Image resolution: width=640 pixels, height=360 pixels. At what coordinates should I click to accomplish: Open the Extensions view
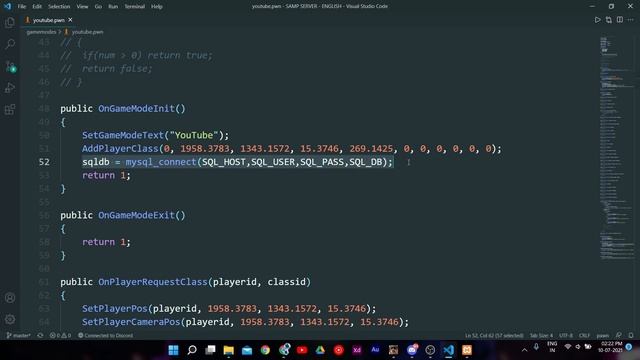click(x=10, y=109)
